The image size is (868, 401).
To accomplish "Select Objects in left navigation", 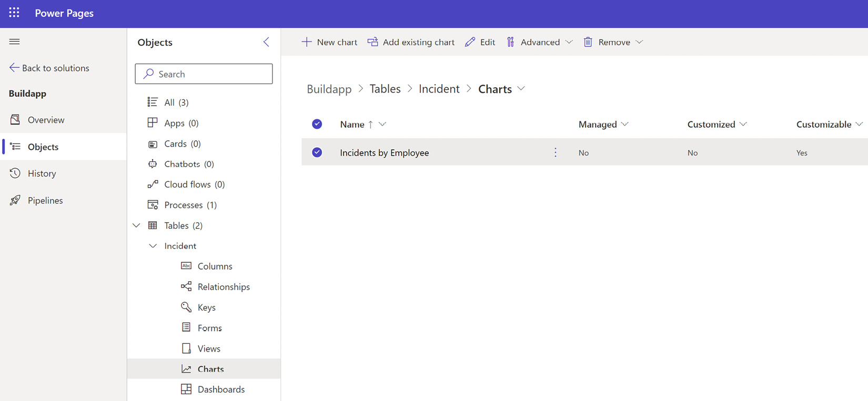I will pos(63,147).
